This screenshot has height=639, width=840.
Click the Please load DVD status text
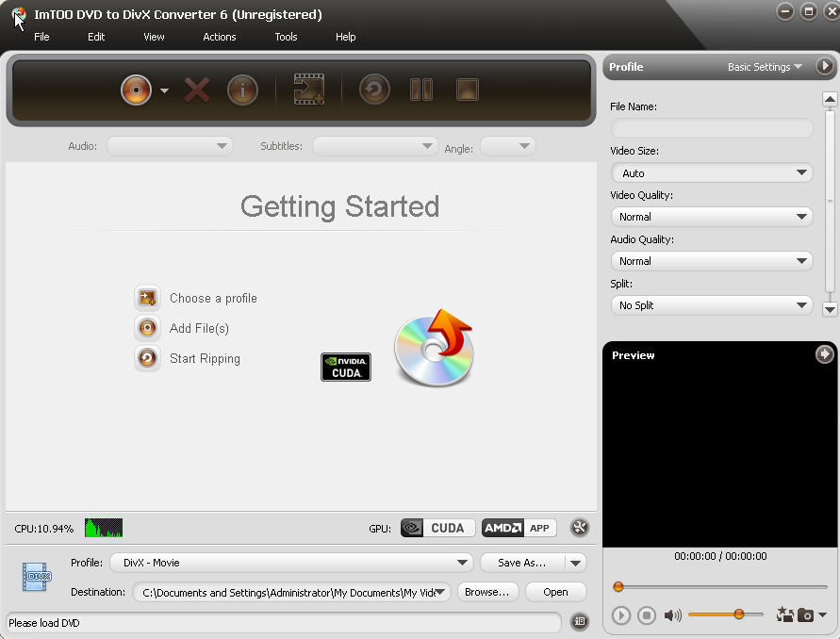44,623
